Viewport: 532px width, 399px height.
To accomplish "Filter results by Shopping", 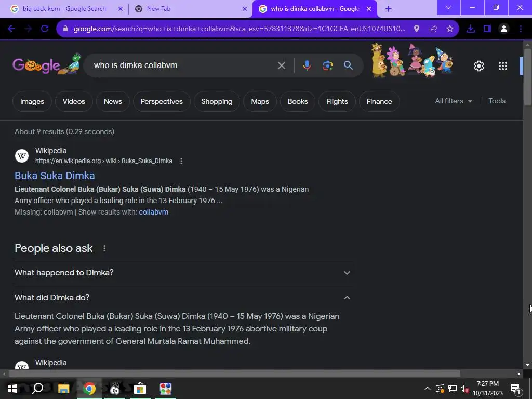I will (x=217, y=101).
